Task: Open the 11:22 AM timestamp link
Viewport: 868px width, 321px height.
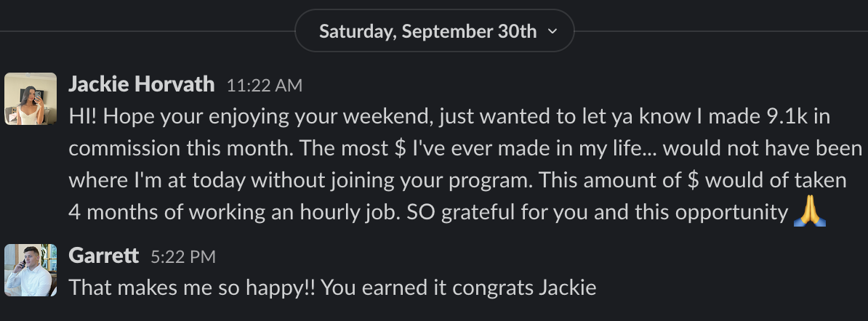Action: pos(264,86)
